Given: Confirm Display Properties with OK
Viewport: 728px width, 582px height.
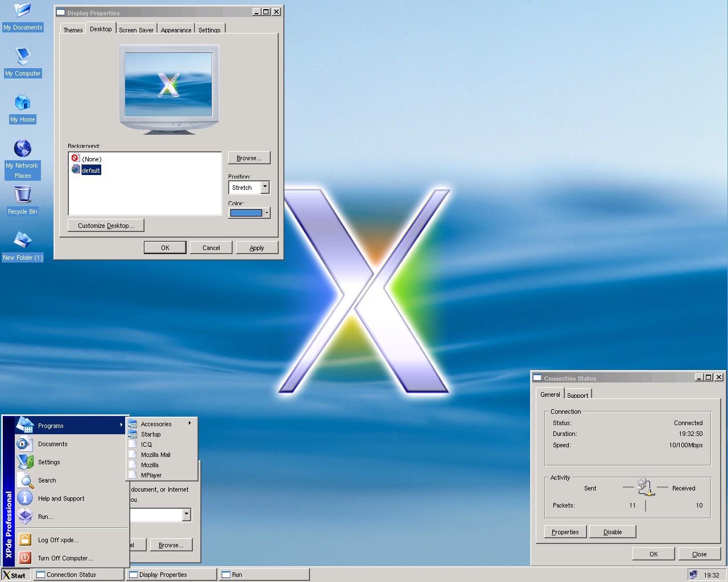Looking at the screenshot, I should [x=165, y=248].
